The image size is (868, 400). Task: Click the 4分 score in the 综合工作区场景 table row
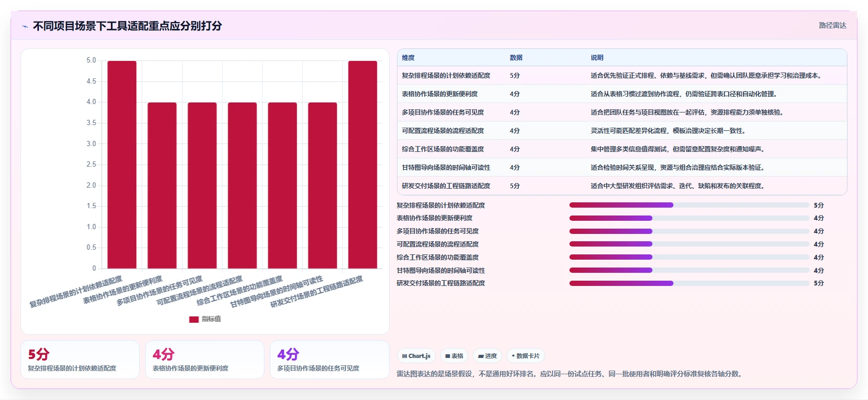tap(515, 149)
